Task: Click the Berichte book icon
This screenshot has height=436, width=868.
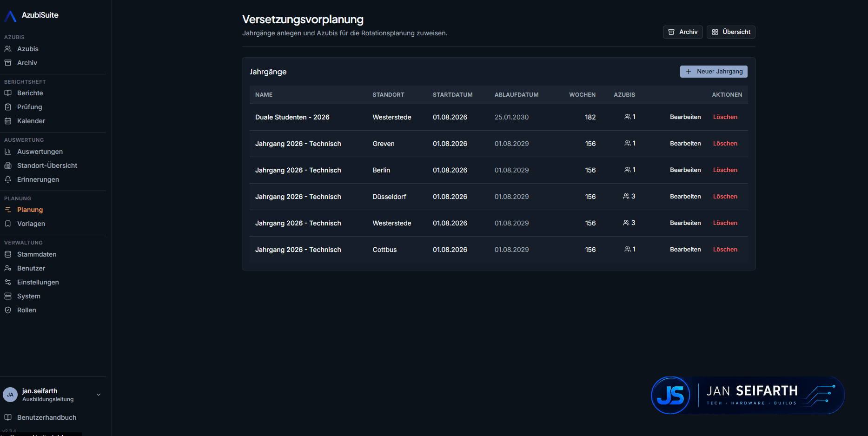Action: (8, 93)
